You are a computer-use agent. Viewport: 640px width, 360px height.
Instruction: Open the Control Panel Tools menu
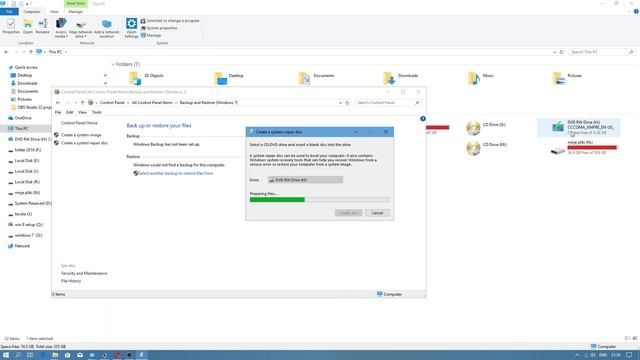pos(96,112)
